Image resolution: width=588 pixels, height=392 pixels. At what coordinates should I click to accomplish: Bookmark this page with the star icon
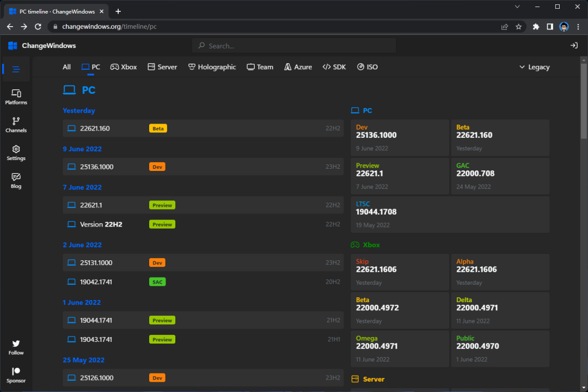tap(518, 27)
